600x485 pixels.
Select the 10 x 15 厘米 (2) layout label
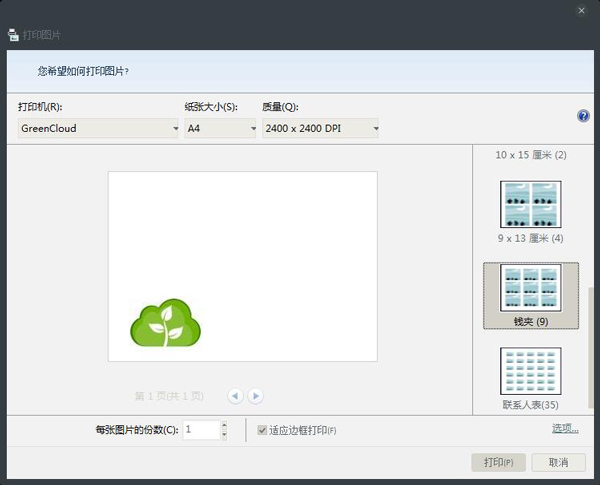click(x=531, y=155)
